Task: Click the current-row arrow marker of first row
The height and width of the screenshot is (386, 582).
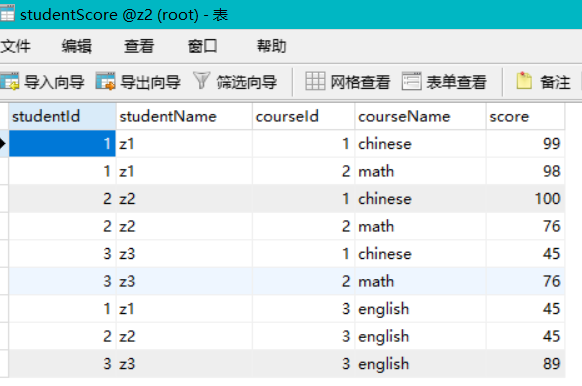Action: tap(3, 143)
